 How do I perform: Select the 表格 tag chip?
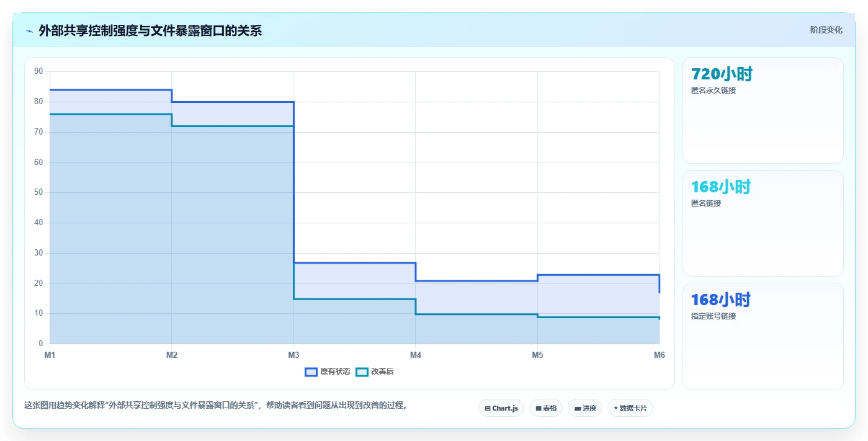pos(546,408)
